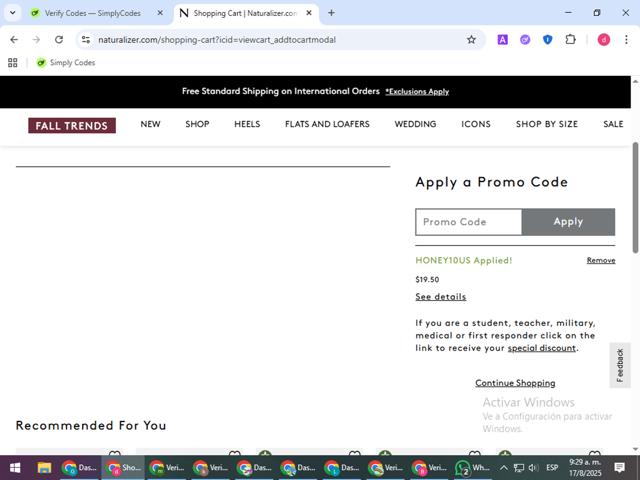Open the Windows notification center
Image resolution: width=640 pixels, height=480 pixels.
[620, 468]
